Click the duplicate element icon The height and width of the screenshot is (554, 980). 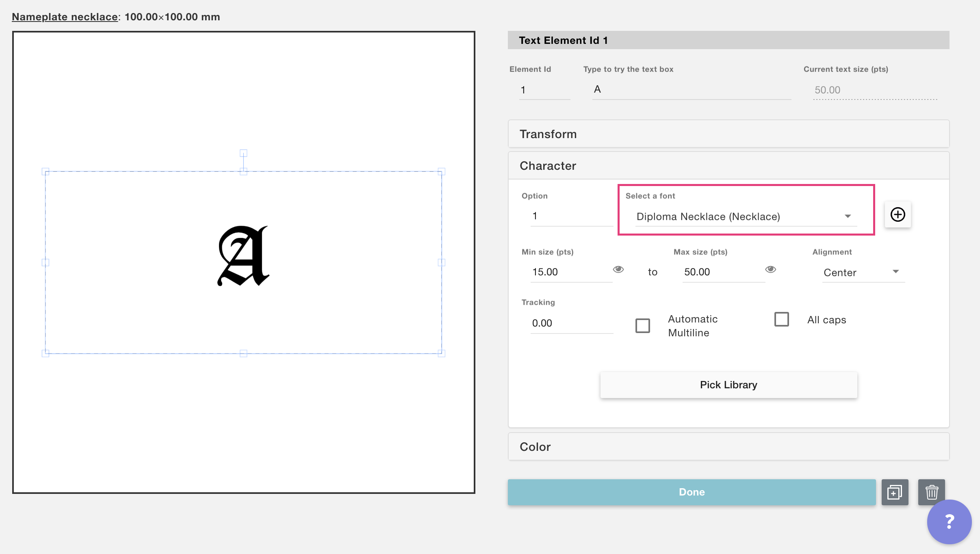(x=895, y=492)
